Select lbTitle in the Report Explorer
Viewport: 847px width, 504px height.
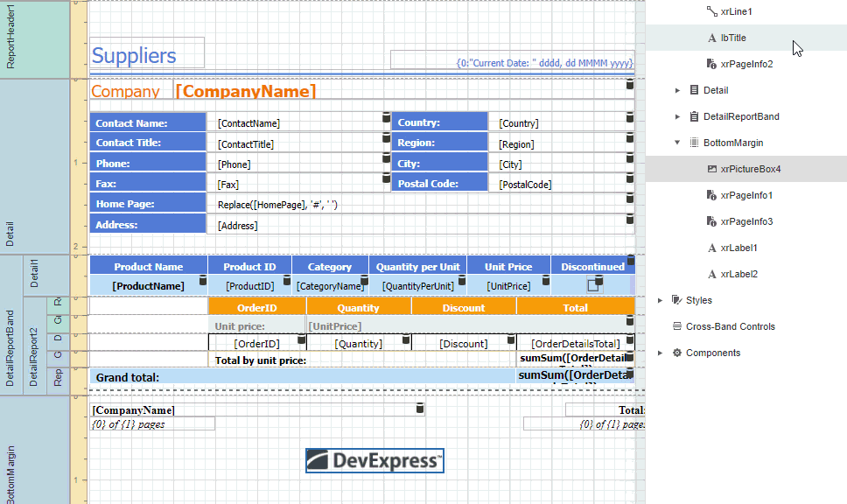733,38
